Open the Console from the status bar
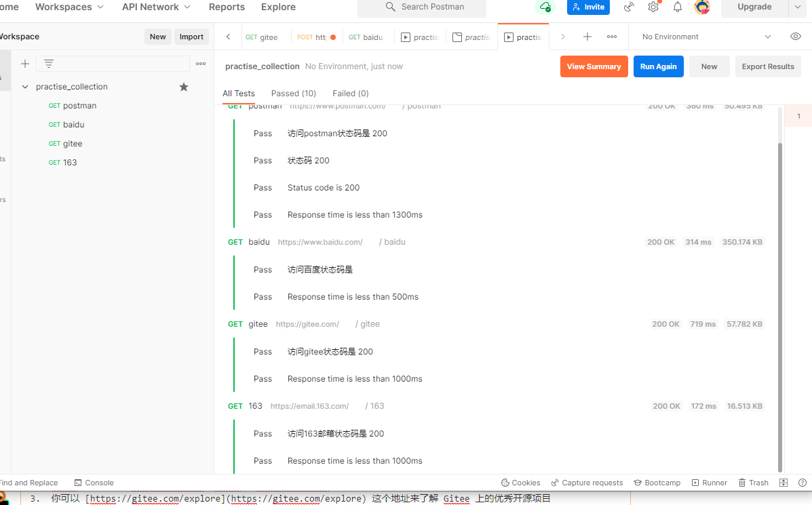The width and height of the screenshot is (812, 505). [94, 483]
